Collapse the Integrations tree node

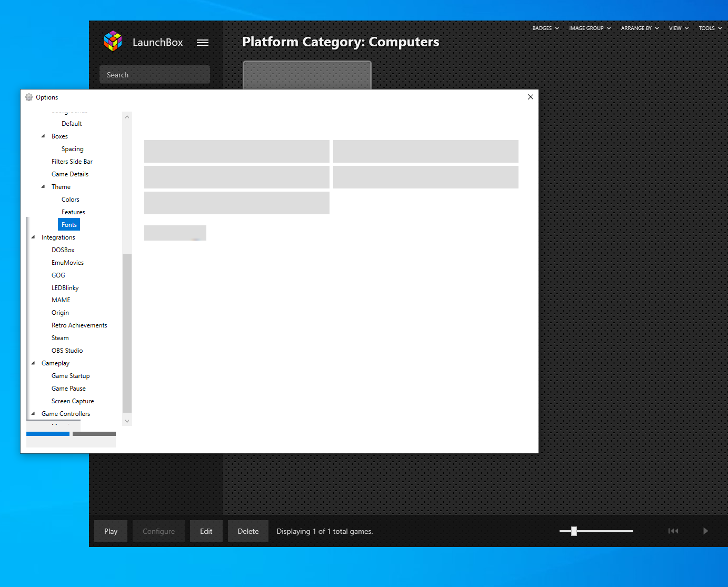pyautogui.click(x=33, y=237)
